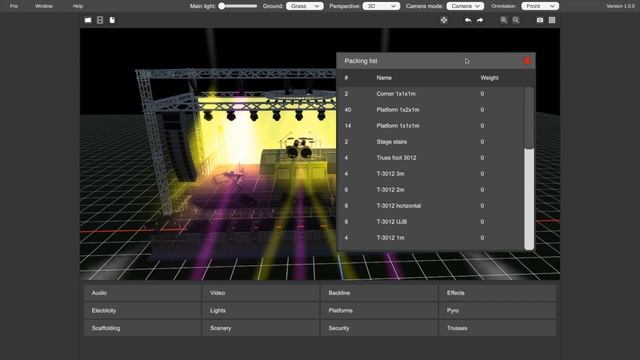Click the Packing list title bar

point(436,61)
